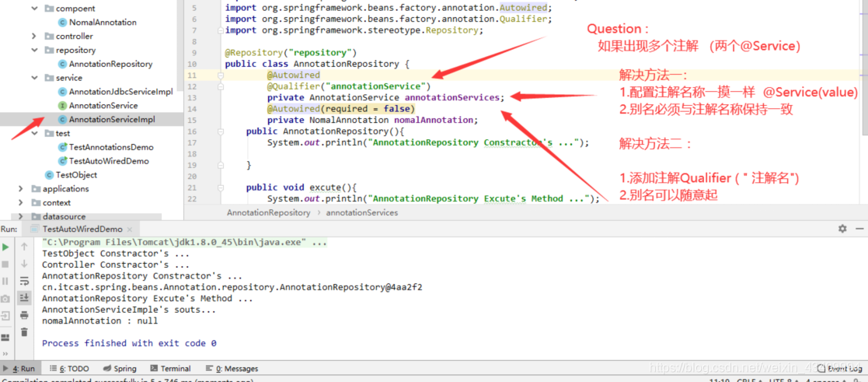
Task: Toggle scroll to end of console
Action: [x=24, y=298]
